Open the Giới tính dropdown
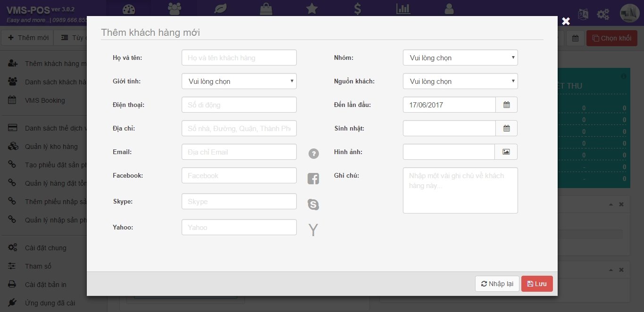 click(239, 81)
